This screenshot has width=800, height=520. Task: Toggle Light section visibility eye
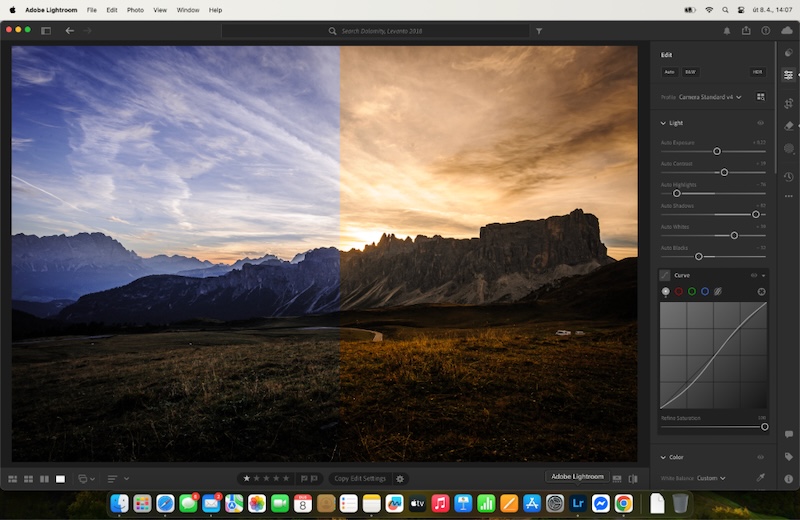pyautogui.click(x=760, y=123)
